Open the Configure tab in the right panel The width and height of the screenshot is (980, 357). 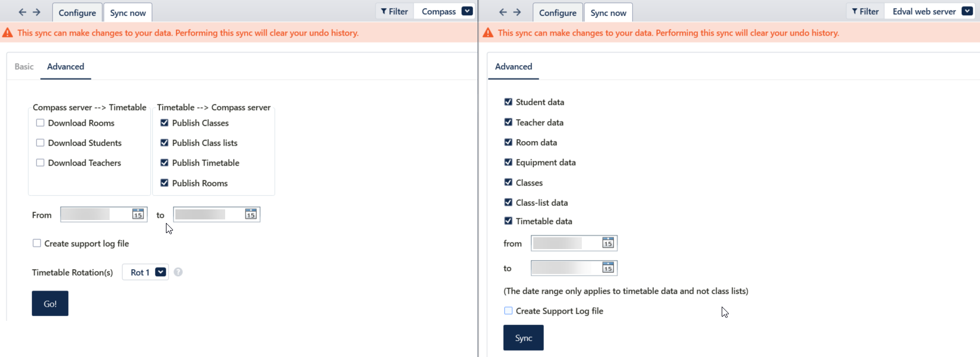point(558,12)
